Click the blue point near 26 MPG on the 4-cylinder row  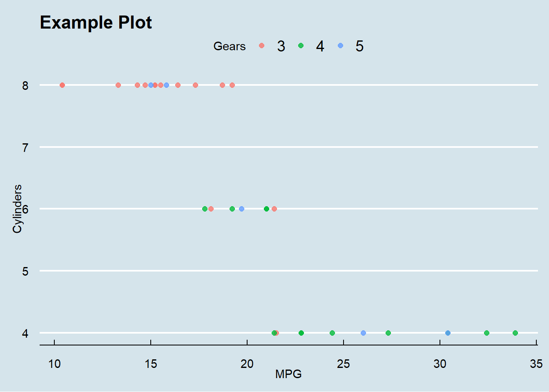tap(363, 333)
